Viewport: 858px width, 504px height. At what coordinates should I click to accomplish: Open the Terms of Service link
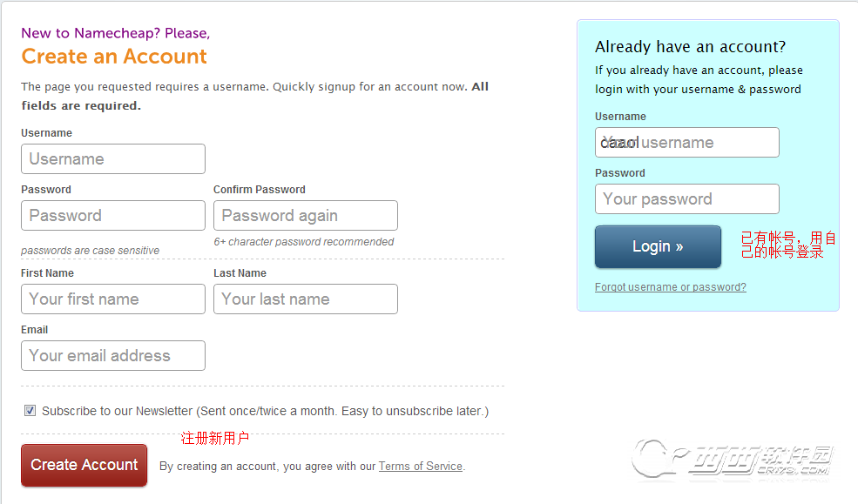(x=420, y=467)
